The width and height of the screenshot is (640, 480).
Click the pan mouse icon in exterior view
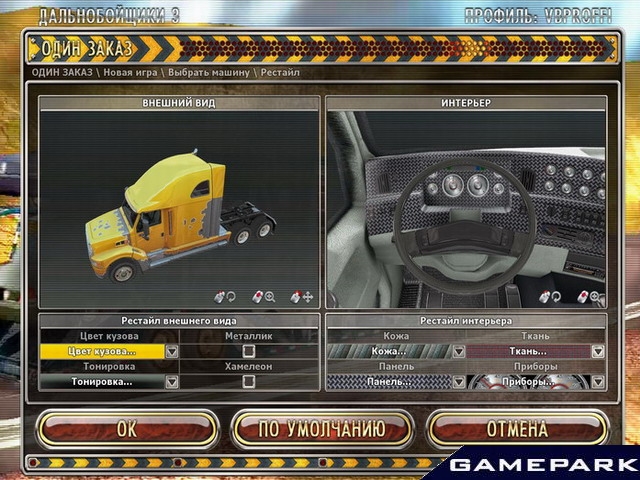click(x=301, y=297)
